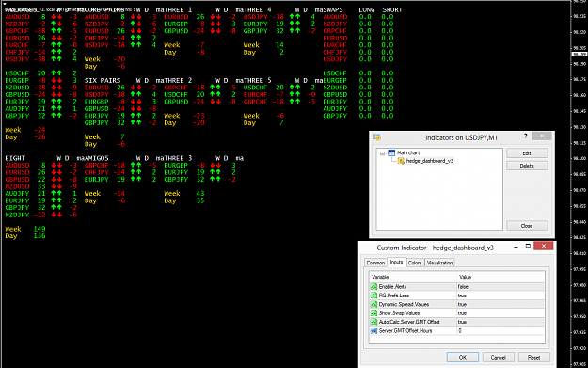The height and width of the screenshot is (368, 588).
Task: Click AUDJPY in the SWAPS column
Action: [335, 109]
